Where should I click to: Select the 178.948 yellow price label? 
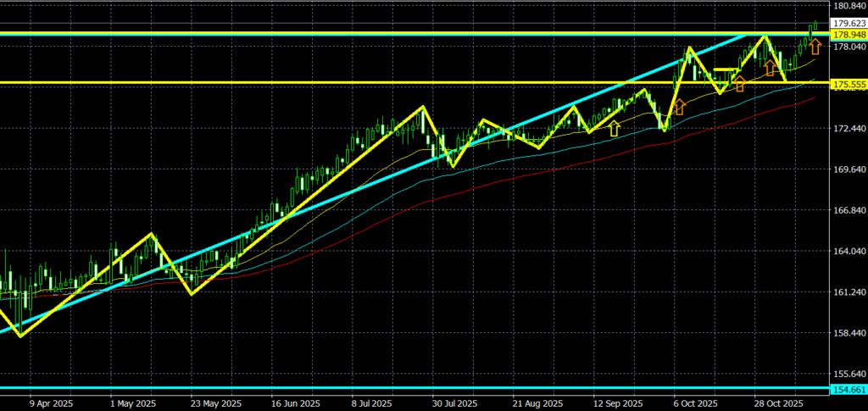(x=849, y=35)
